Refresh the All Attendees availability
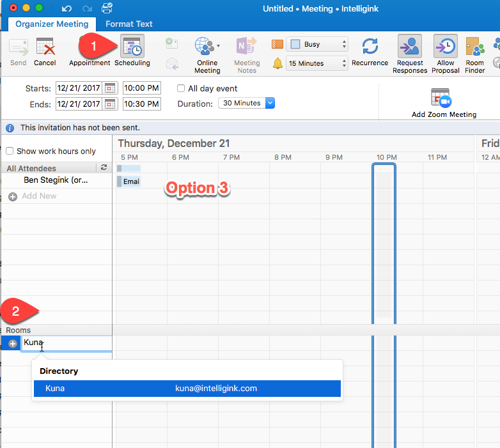This screenshot has width=500, height=448. (104, 167)
